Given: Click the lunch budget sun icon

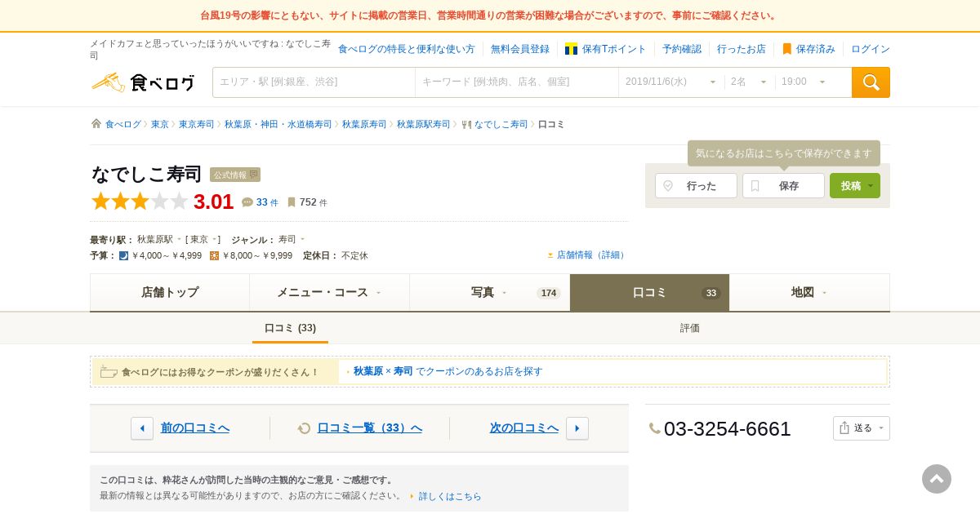Looking at the screenshot, I should [x=215, y=255].
